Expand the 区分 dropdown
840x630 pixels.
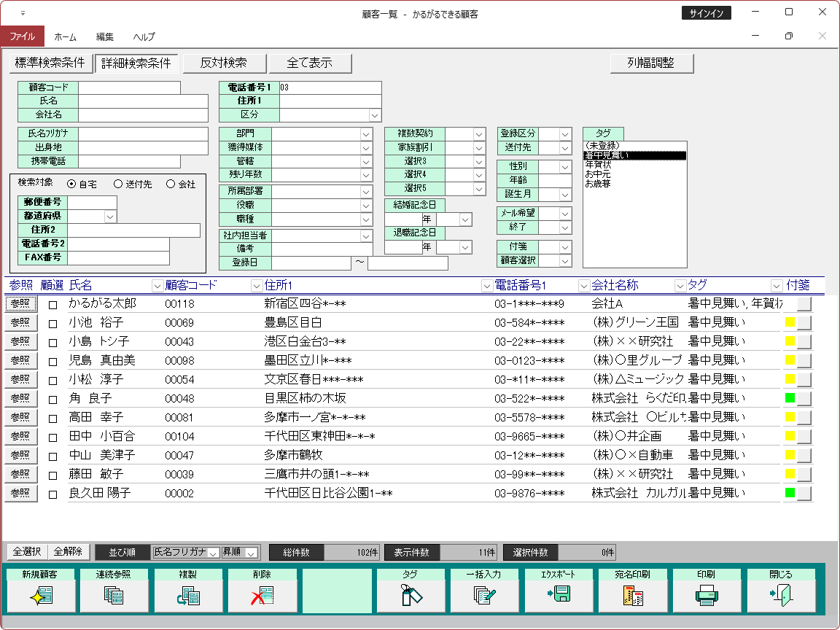[374, 115]
